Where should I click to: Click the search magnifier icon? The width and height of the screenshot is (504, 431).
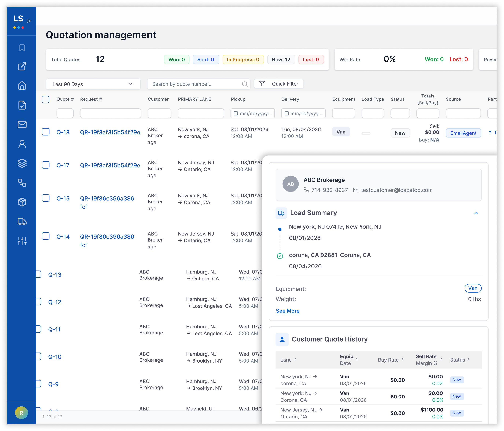(x=245, y=84)
